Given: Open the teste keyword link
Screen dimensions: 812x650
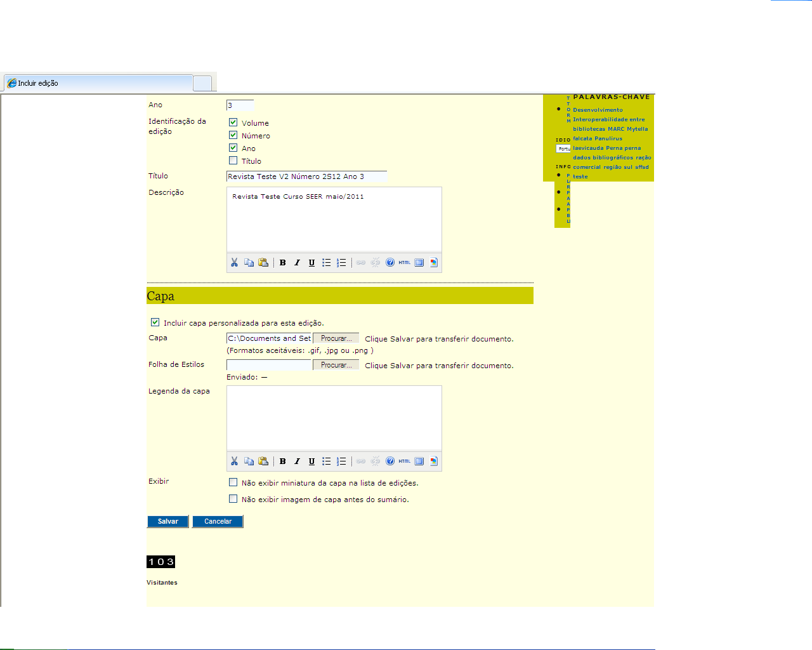Looking at the screenshot, I should point(580,176).
